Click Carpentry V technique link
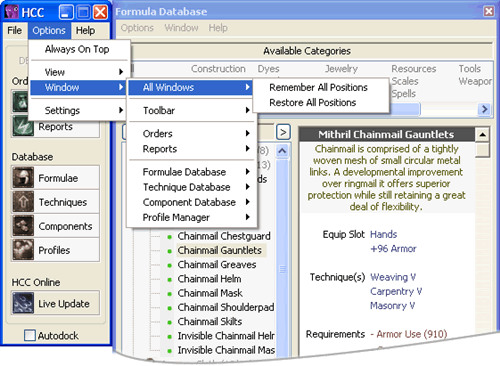This screenshot has height=366, width=500. pos(396,292)
